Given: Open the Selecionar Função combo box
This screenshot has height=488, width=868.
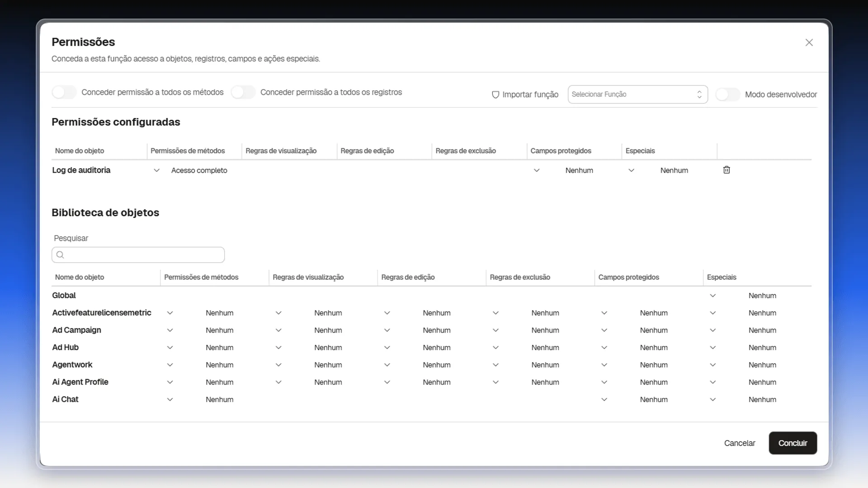Looking at the screenshot, I should click(x=637, y=94).
